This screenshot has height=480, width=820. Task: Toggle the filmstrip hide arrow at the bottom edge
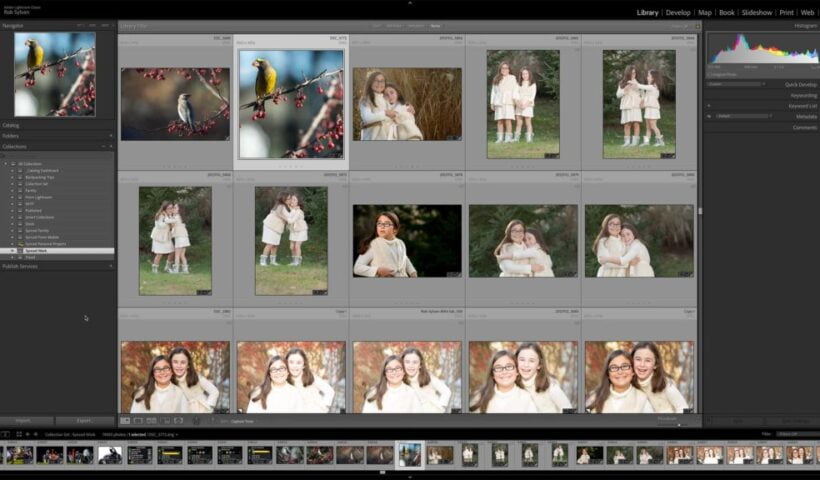click(410, 476)
